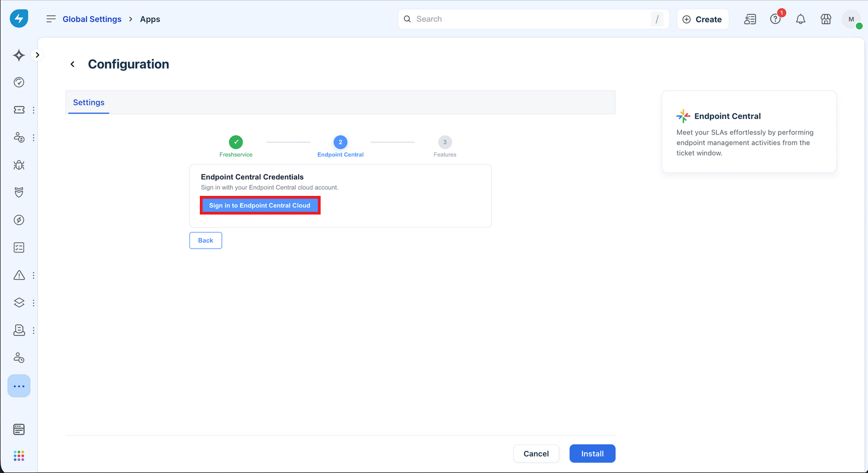Viewport: 868px width, 473px height.
Task: Open the marketplace store icon
Action: 826,19
